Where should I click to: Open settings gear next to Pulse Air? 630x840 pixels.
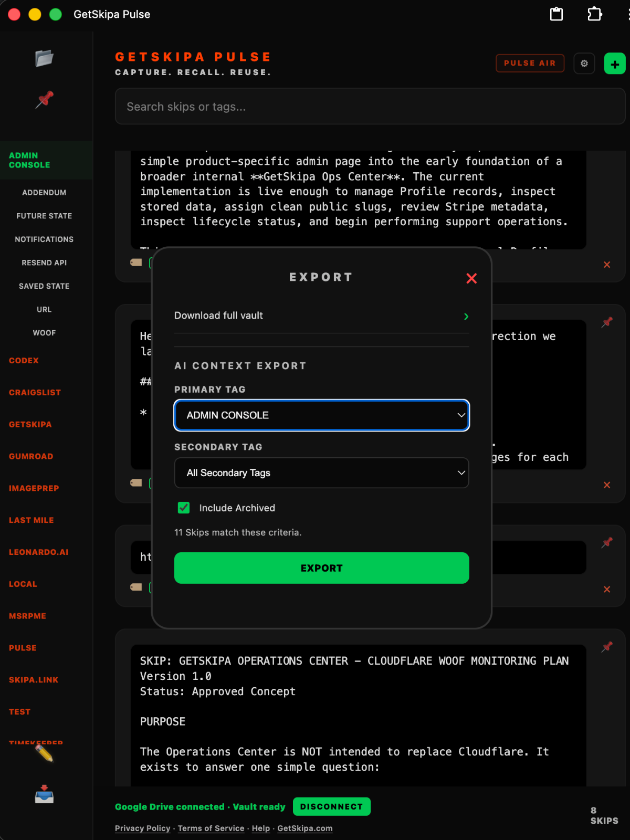coord(584,64)
